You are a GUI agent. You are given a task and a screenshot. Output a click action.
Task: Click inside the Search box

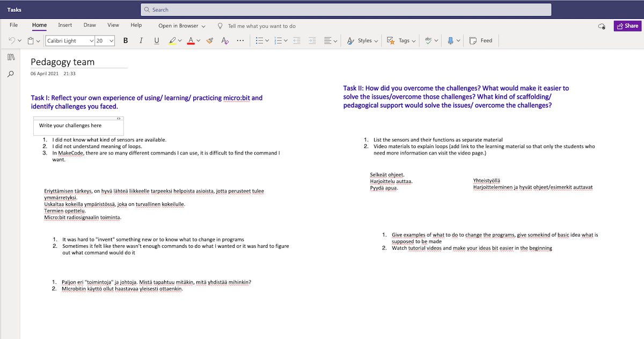point(346,10)
